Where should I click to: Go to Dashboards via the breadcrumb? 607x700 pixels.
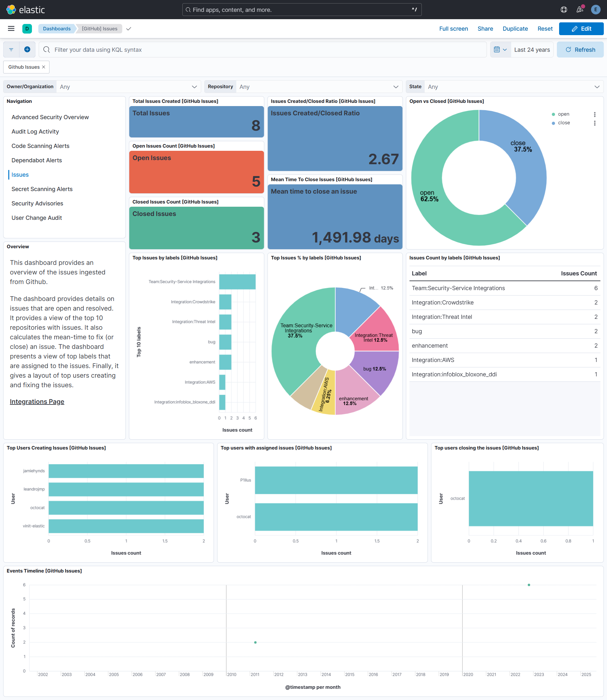(x=56, y=28)
